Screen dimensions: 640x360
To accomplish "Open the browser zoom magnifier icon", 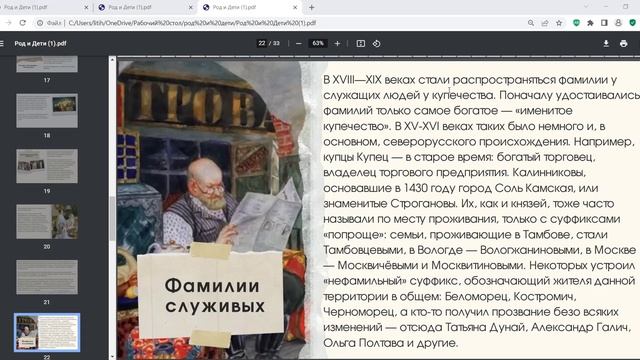I will [x=531, y=23].
